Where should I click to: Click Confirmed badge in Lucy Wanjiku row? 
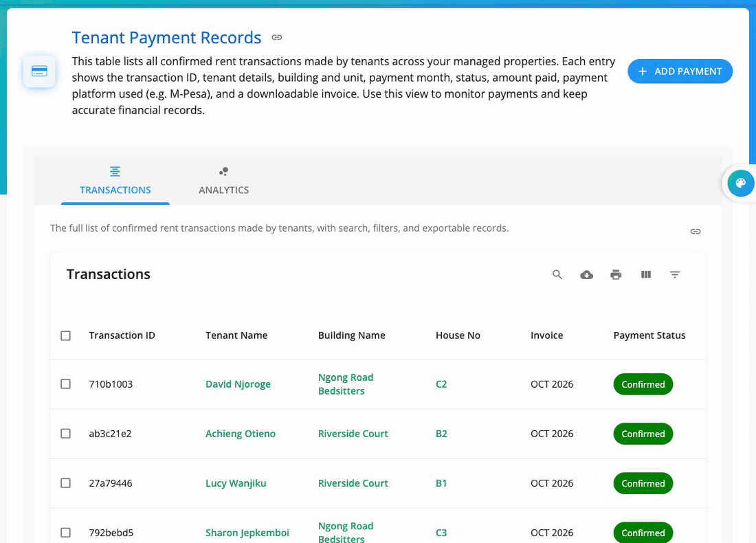coord(643,483)
